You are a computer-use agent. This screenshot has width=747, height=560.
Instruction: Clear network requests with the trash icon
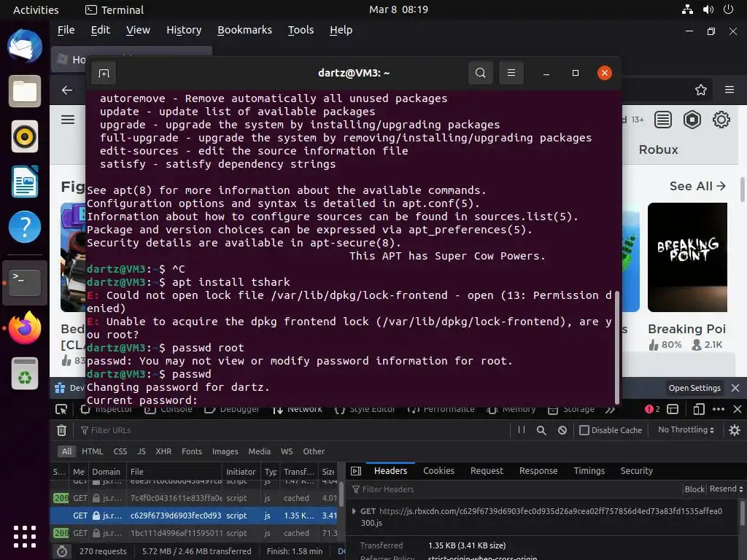pos(61,430)
